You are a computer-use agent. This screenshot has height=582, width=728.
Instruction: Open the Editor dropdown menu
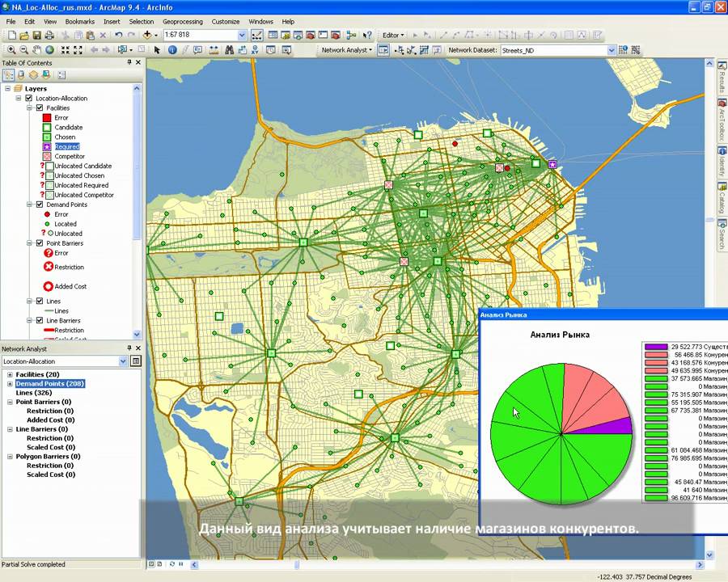tap(393, 35)
